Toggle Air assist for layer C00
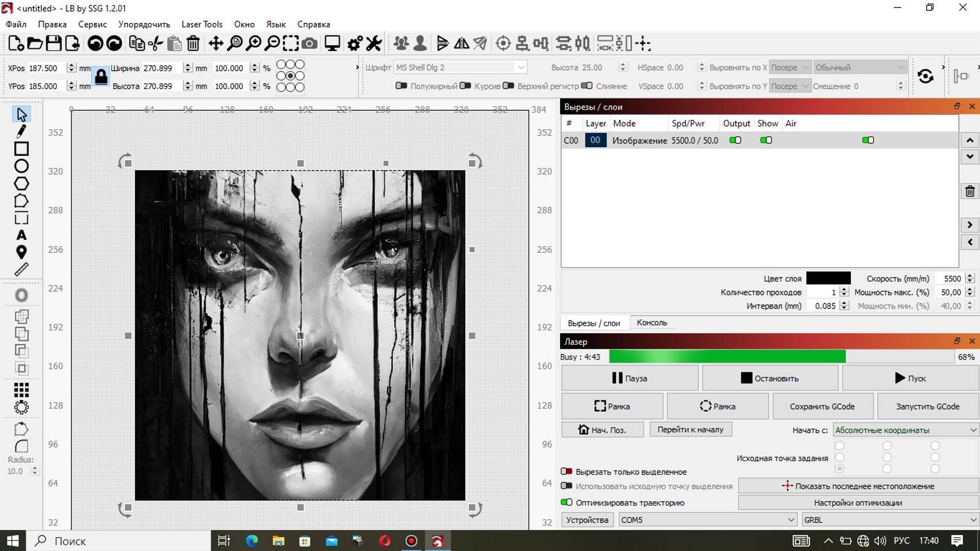This screenshot has width=980, height=551. coord(867,140)
